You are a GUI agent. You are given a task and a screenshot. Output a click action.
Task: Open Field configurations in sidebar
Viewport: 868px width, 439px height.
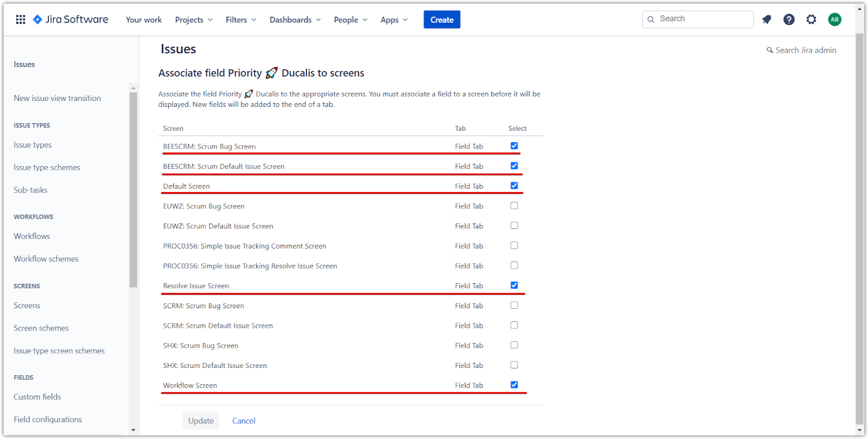(48, 419)
